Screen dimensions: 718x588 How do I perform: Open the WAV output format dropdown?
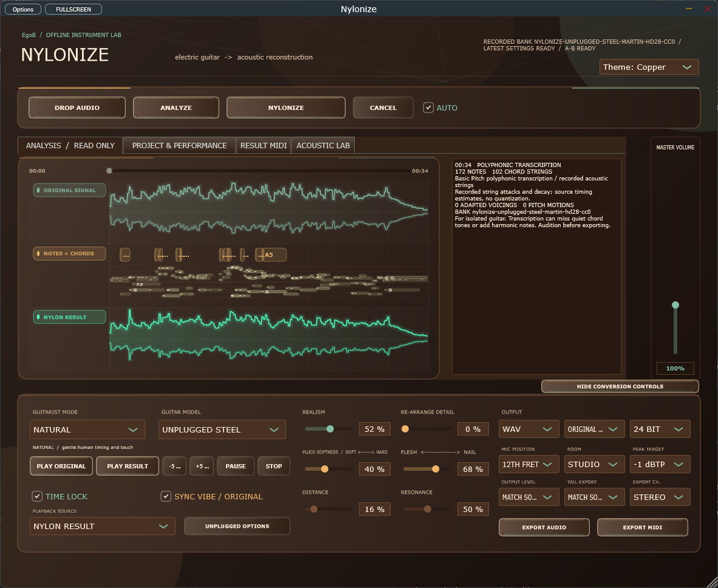(x=529, y=429)
